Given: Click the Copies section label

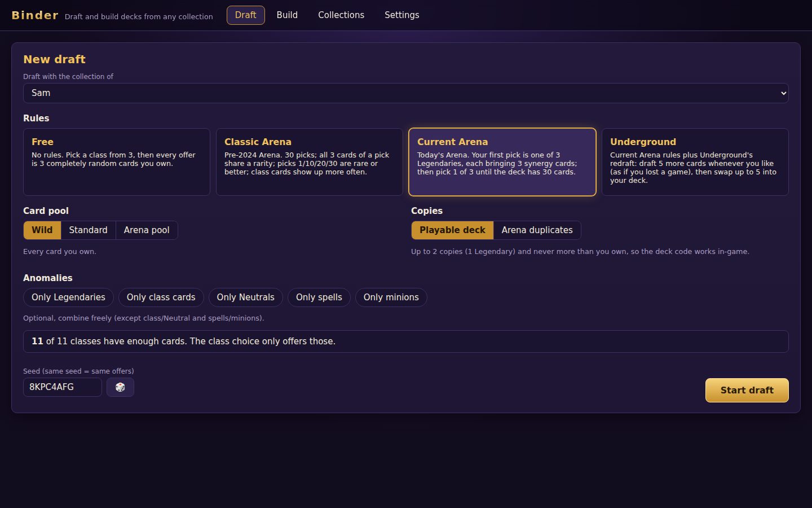Looking at the screenshot, I should coord(427,211).
